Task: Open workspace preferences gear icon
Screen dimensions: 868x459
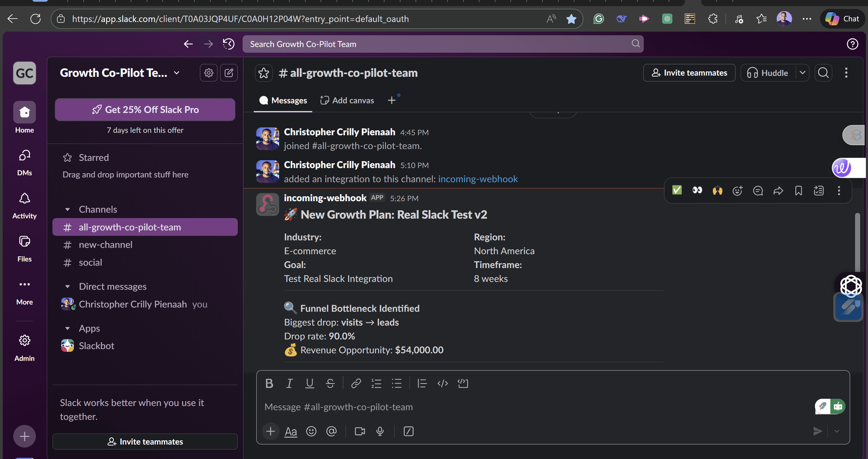Action: pyautogui.click(x=209, y=73)
